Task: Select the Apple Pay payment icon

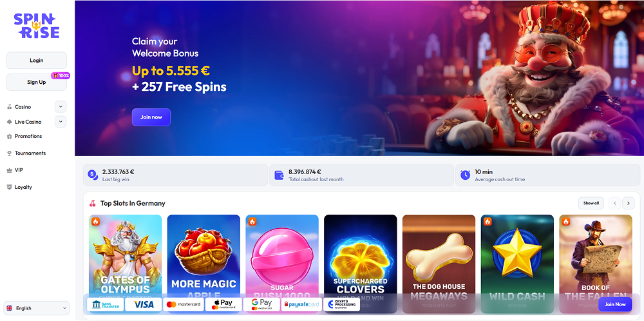Action: pos(223,304)
